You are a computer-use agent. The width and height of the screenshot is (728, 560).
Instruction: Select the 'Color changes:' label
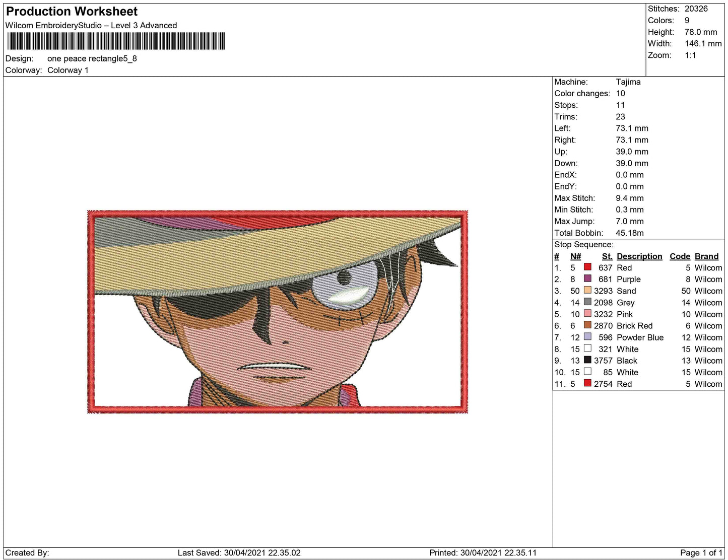tap(582, 93)
